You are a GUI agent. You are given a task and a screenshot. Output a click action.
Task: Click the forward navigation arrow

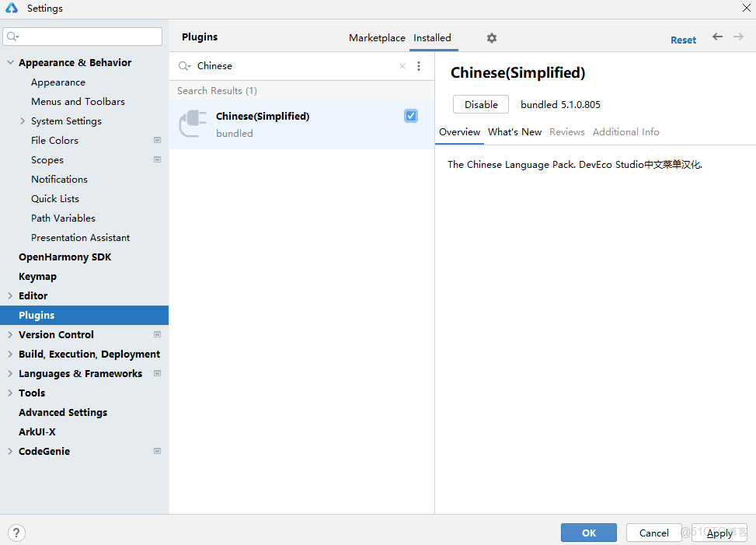pyautogui.click(x=736, y=37)
